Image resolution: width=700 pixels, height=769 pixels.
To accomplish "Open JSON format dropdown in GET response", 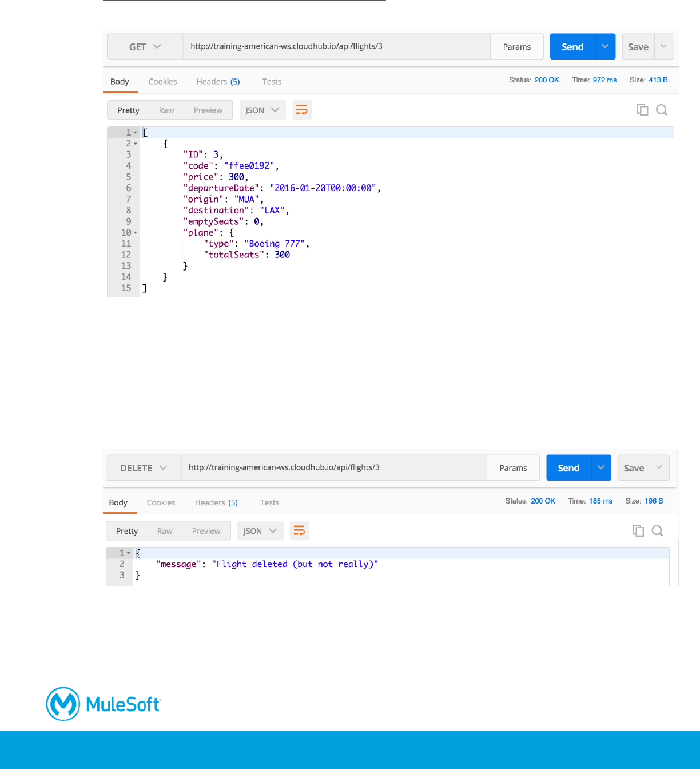I will [x=262, y=110].
